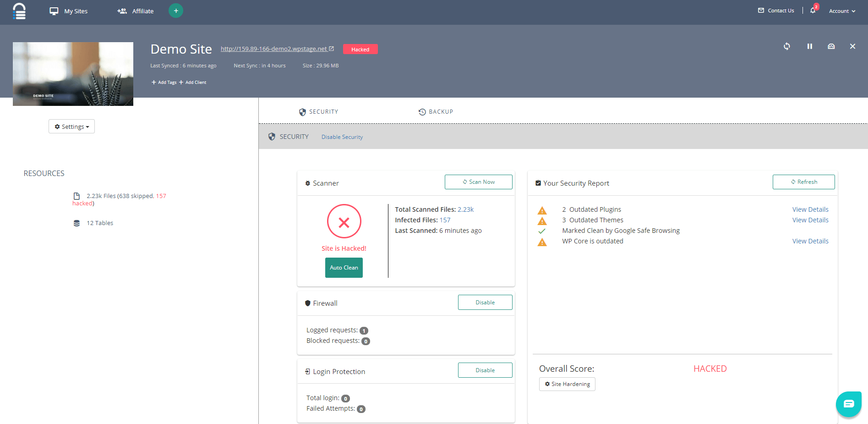Screen dimensions: 868x424
Task: Pause syncing with the pause icon
Action: click(809, 46)
